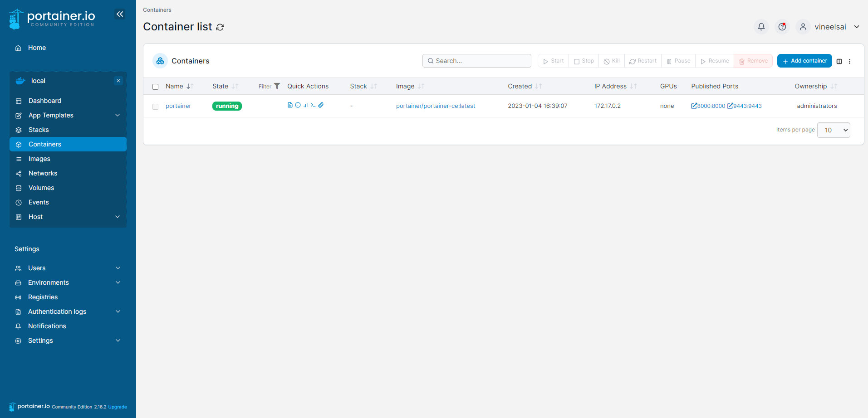868x418 pixels.
Task: Open the help icon with the red badge
Action: pos(782,27)
